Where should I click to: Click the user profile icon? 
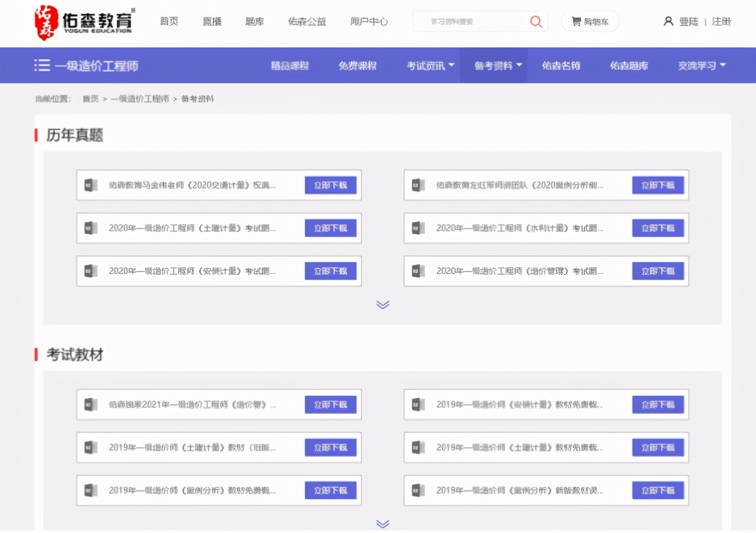(668, 20)
